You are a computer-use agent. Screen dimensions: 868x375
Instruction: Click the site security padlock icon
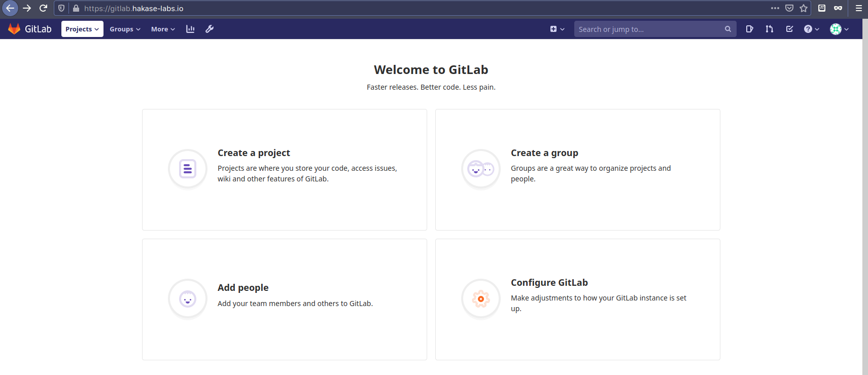point(76,8)
